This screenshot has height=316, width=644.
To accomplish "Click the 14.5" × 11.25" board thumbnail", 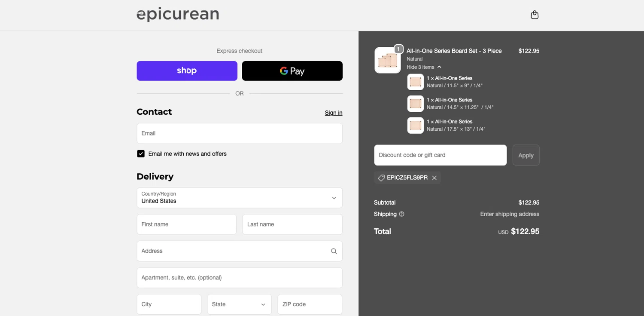I will click(415, 104).
